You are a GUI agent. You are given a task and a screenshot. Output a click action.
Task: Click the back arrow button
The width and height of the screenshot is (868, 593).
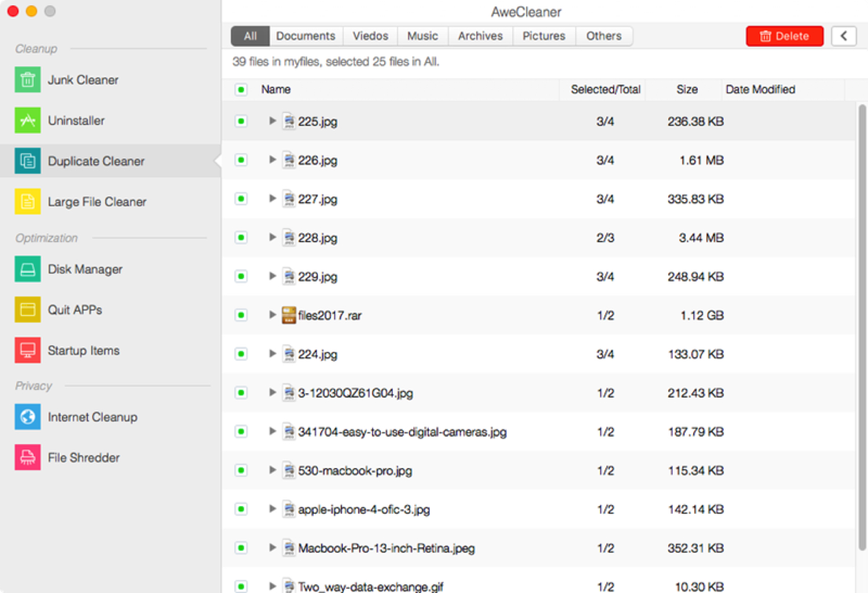[844, 36]
